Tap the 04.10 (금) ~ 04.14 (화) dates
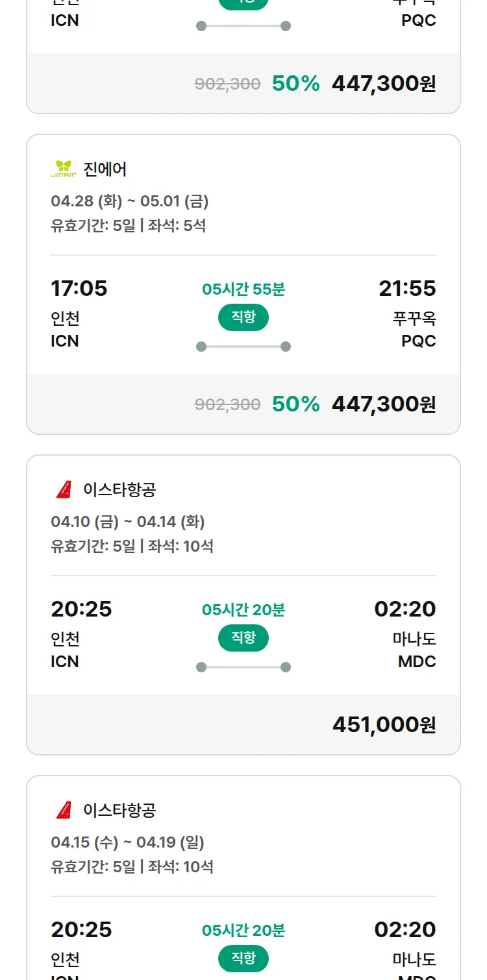Viewport: 487px width, 980px height. tap(128, 522)
